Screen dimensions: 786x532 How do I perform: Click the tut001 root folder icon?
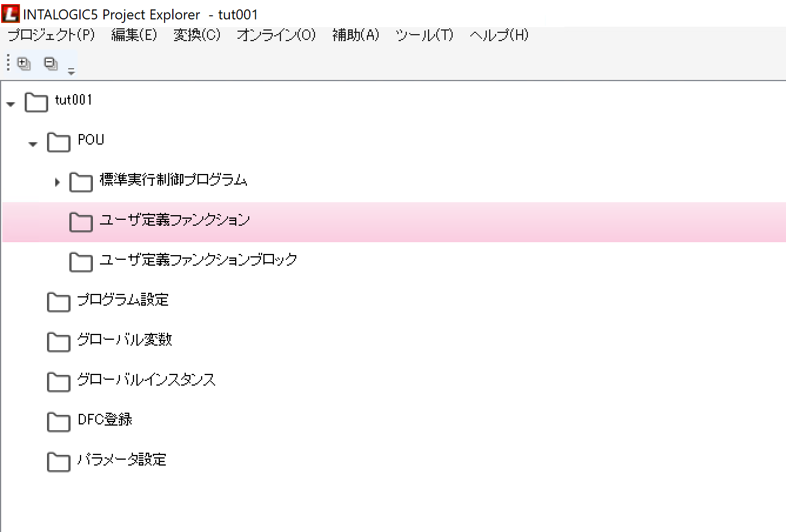(x=36, y=102)
